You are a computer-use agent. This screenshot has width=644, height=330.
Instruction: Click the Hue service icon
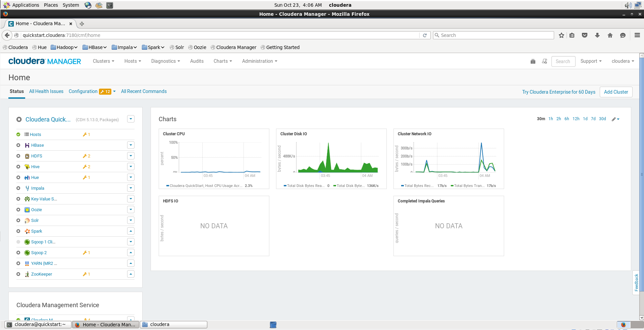[x=27, y=178]
